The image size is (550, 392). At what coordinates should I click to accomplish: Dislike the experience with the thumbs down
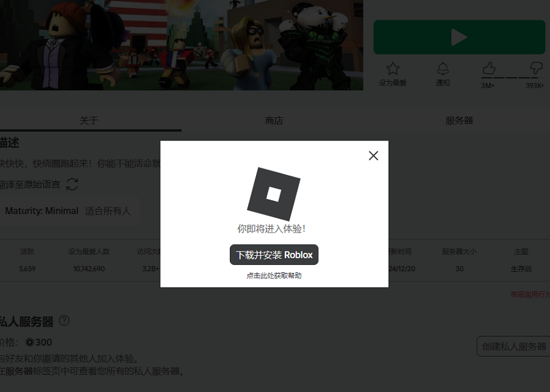click(x=535, y=68)
